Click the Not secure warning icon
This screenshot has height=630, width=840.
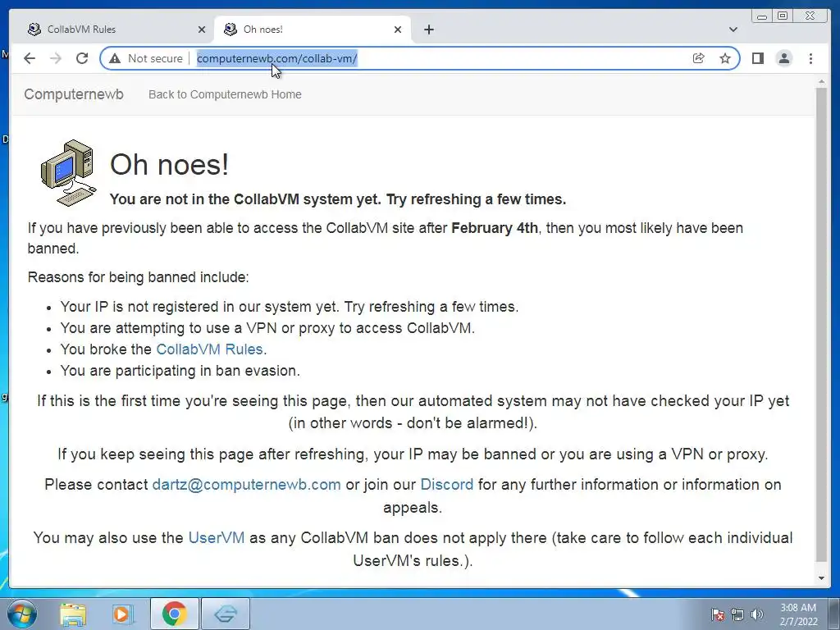tap(115, 58)
